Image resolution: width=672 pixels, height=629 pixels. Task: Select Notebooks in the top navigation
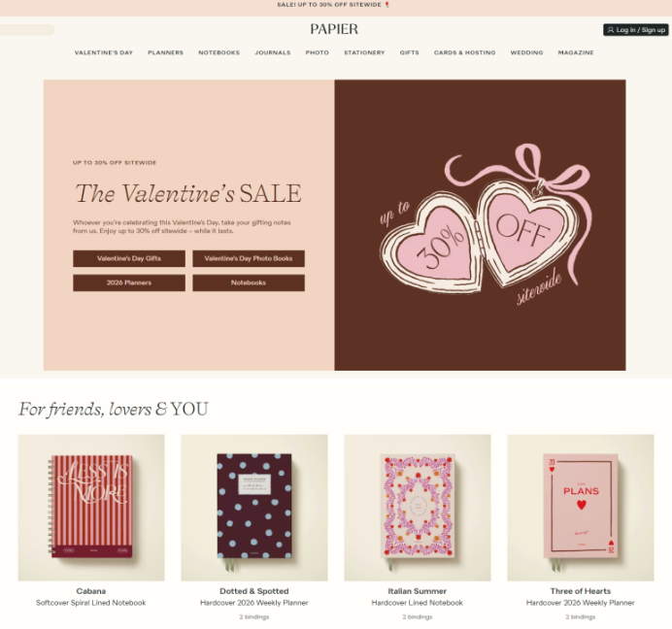click(219, 52)
